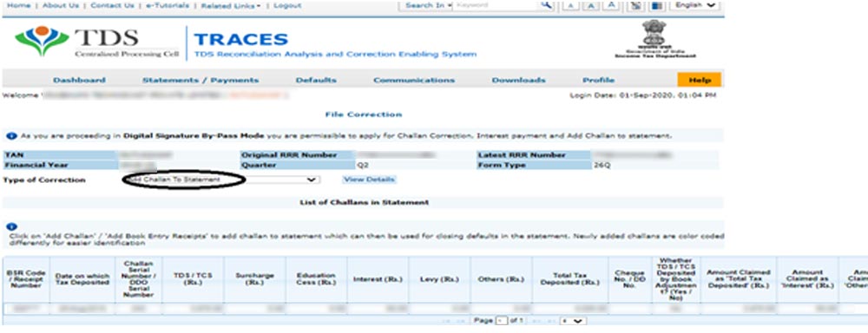Click the Income Tax Department emblem

(654, 39)
